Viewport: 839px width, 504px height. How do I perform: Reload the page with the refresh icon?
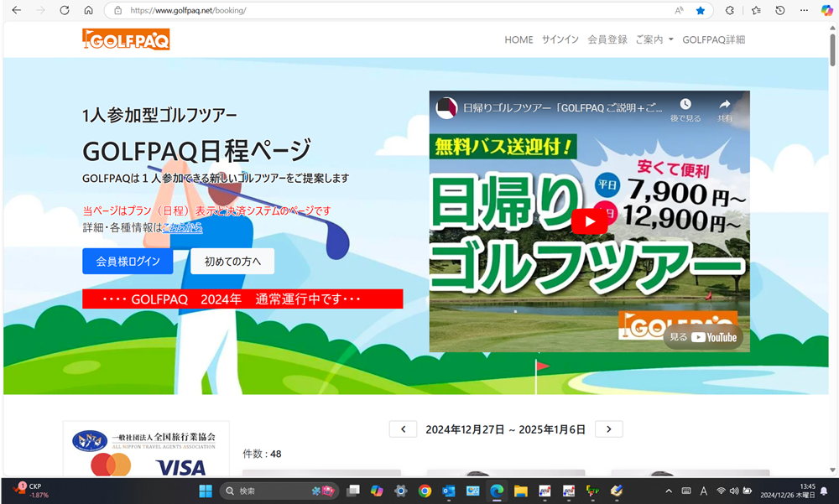(65, 10)
